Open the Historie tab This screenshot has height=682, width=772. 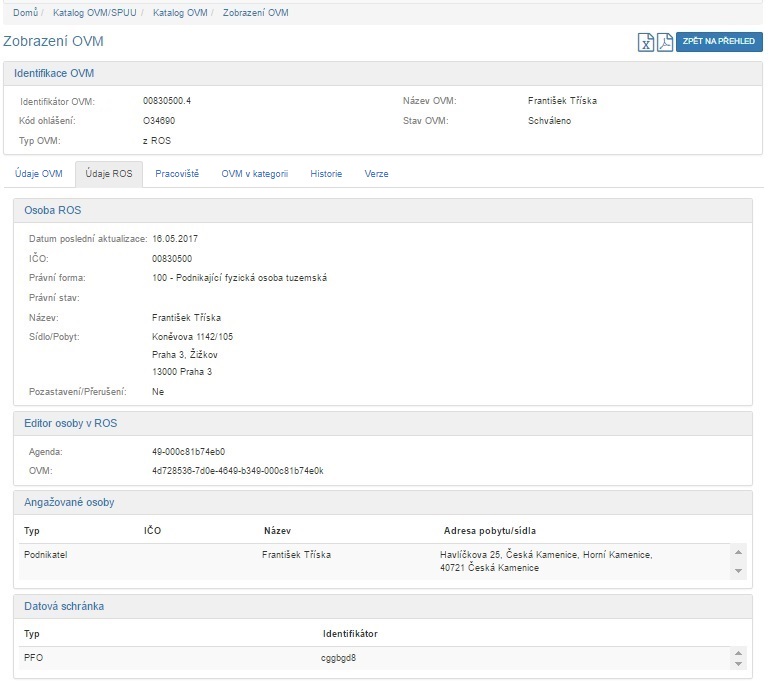click(326, 174)
